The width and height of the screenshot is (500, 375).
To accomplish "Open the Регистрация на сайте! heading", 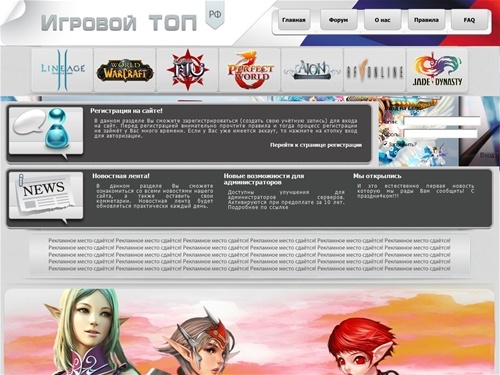I will pyautogui.click(x=126, y=111).
